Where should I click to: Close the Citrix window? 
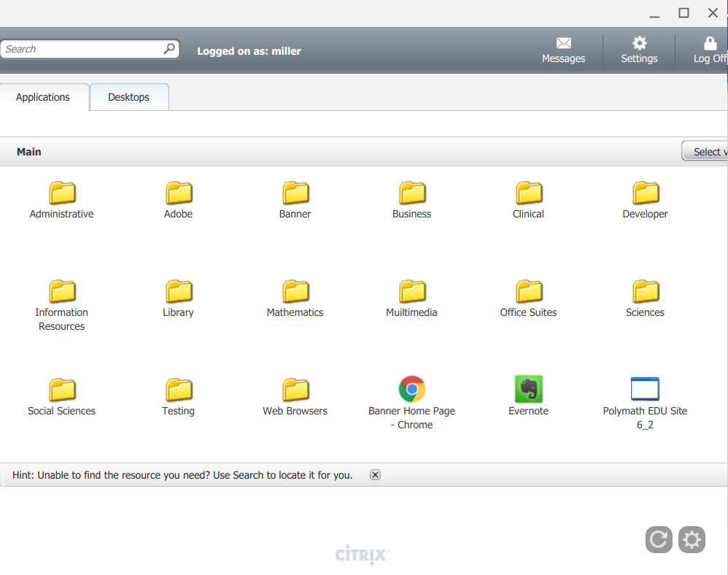(x=713, y=13)
